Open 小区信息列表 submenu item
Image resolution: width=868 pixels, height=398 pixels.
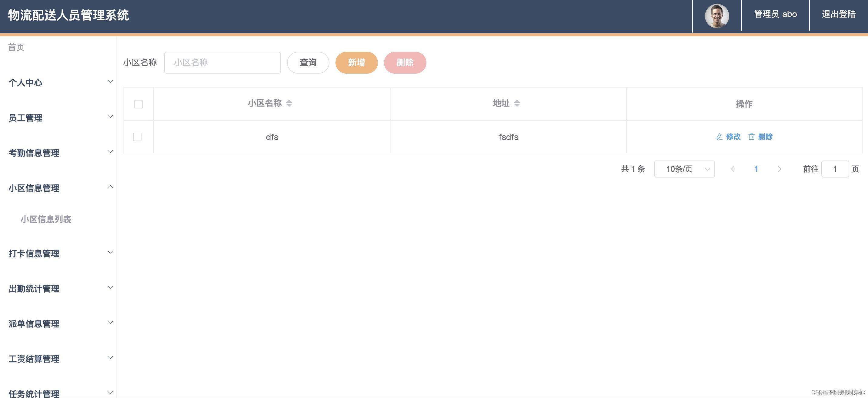pos(46,220)
